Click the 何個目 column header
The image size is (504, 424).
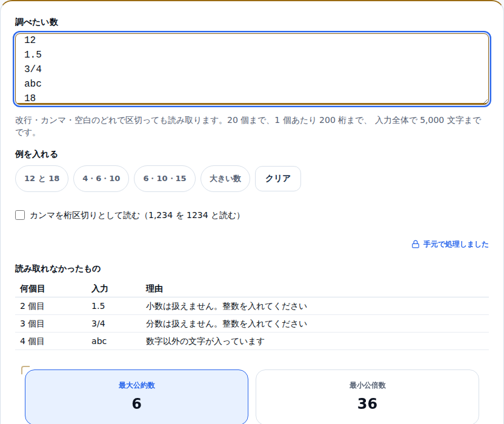pos(32,289)
